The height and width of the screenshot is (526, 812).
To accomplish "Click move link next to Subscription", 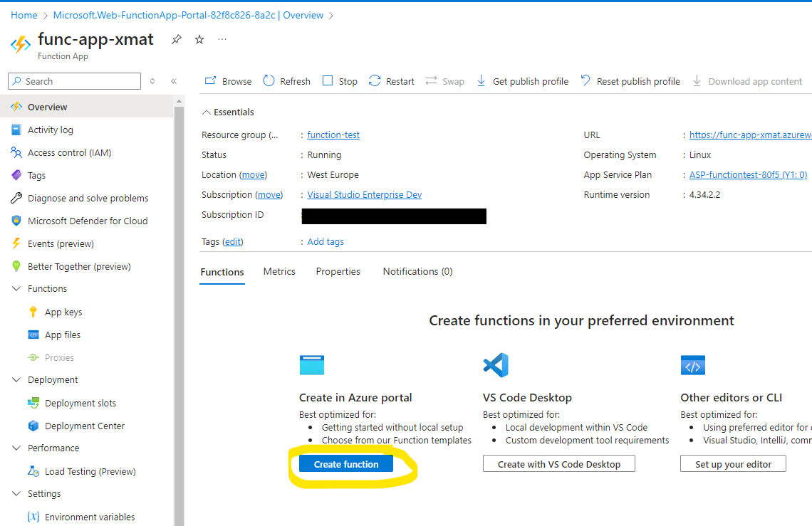I will tap(269, 194).
